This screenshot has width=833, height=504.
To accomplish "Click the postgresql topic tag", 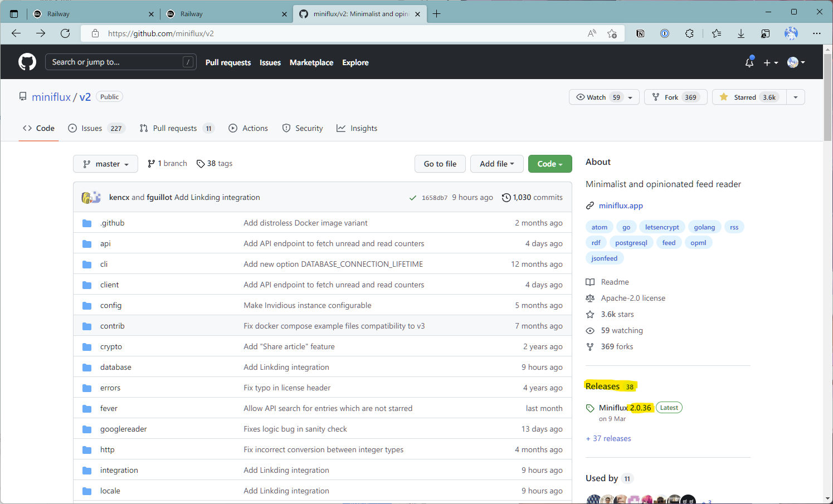I will pos(631,243).
